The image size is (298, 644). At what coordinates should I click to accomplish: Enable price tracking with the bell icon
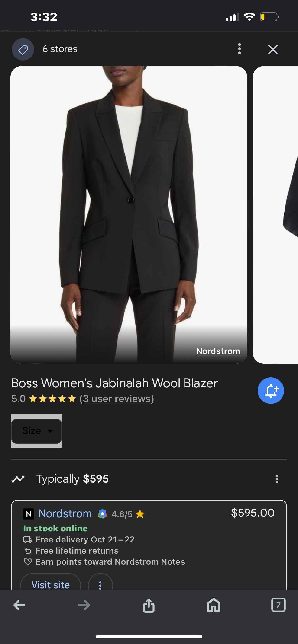271,390
